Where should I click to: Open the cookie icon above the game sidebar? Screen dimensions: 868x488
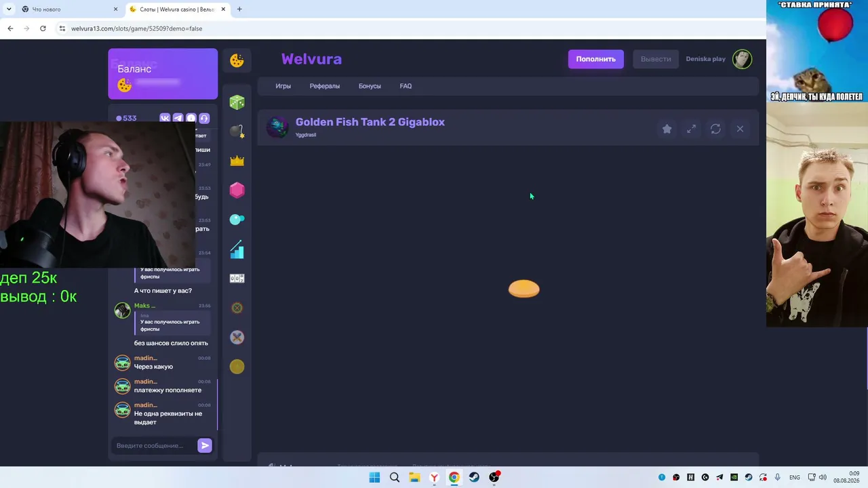[237, 61]
